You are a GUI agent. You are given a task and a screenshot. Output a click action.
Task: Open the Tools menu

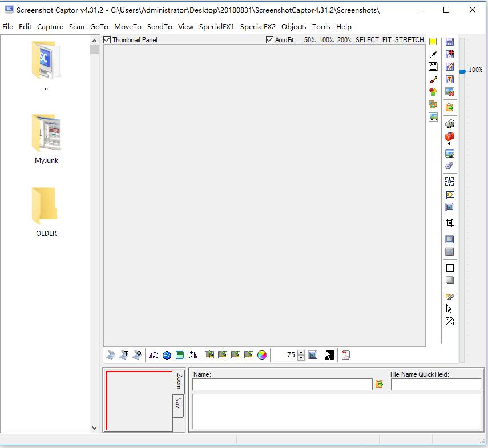point(321,27)
